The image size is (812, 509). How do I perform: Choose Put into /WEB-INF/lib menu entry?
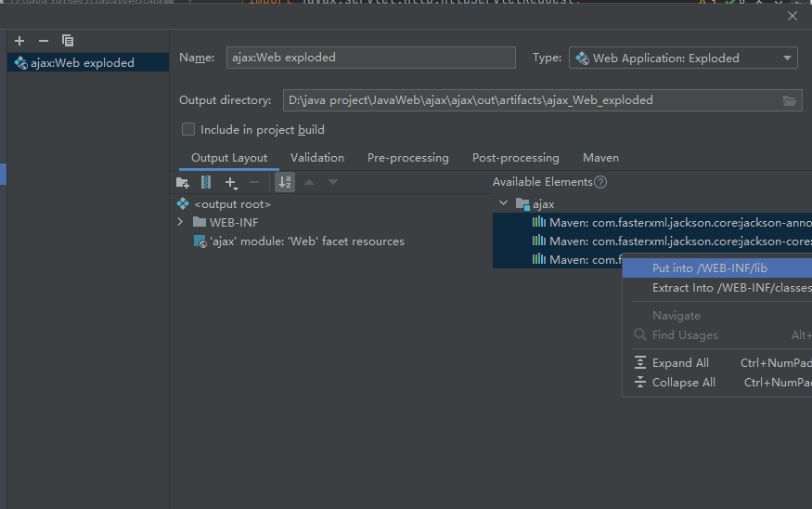pos(709,268)
